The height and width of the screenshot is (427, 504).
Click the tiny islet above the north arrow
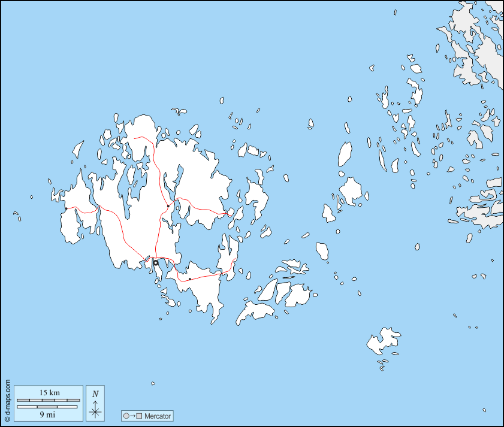click(x=153, y=383)
